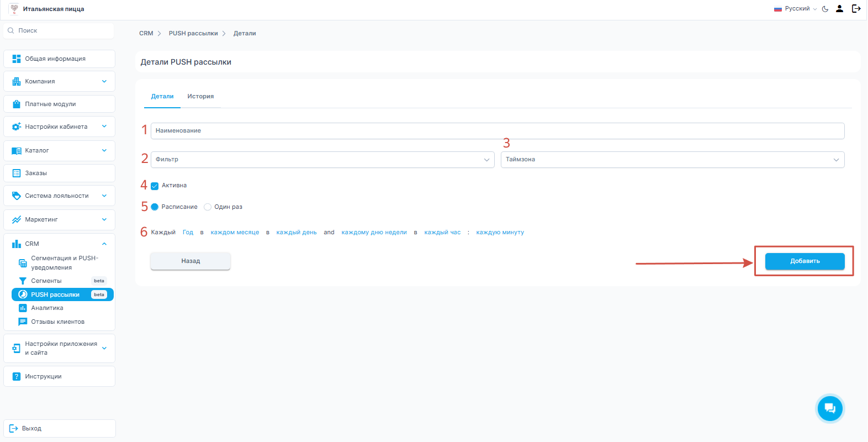Click the dark mode moon icon
This screenshot has height=442, width=868.
[x=825, y=9]
